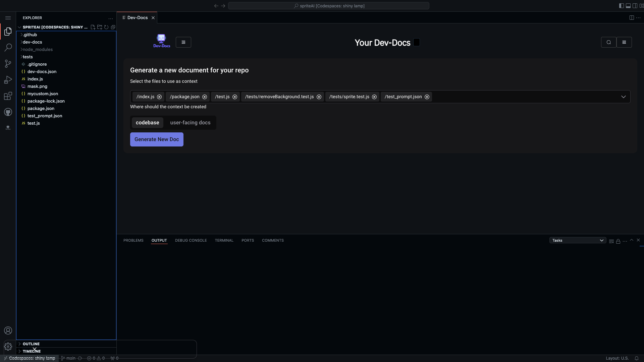This screenshot has height=362, width=644.
Task: Collapse all folders in Explorer
Action: 113,27
